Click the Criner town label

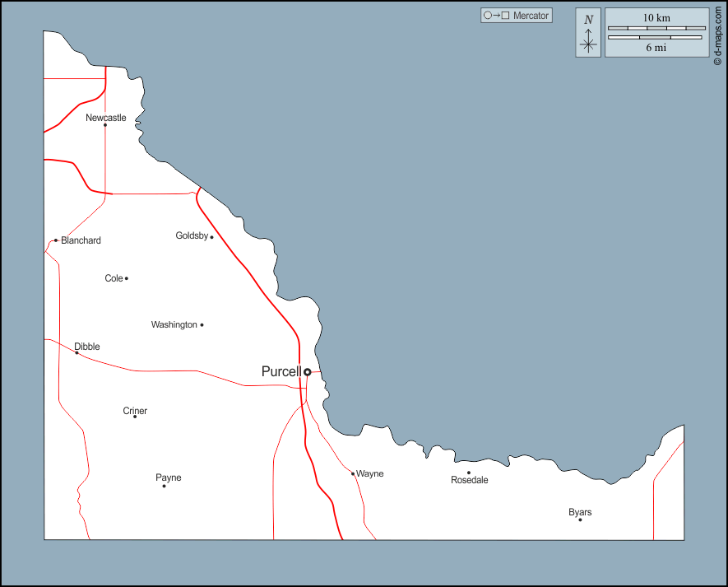coord(135,411)
